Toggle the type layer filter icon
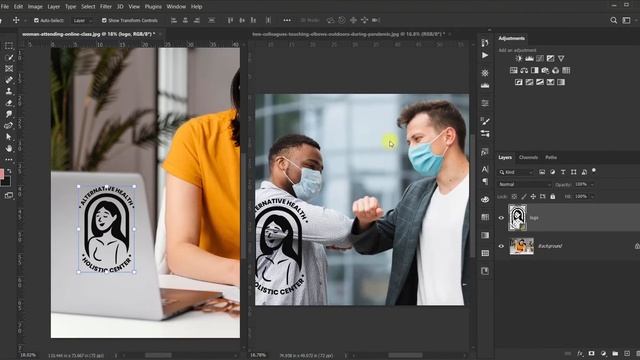 (563, 172)
